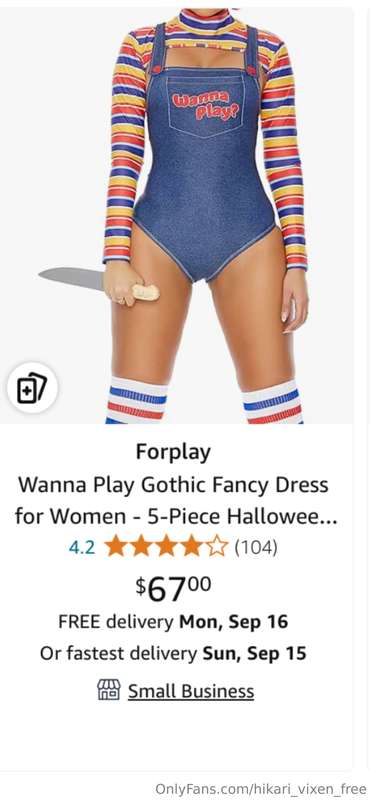Image resolution: width=370 pixels, height=800 pixels.
Task: Click the truncated 5-Piece Hallowee... title line
Action: [x=176, y=516]
